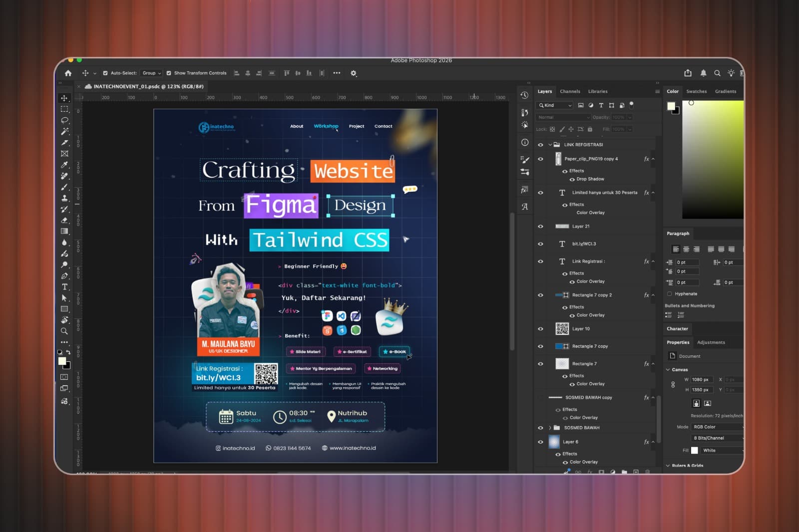Select the Path Selection tool
Screen dimensions: 799x532
click(64, 298)
